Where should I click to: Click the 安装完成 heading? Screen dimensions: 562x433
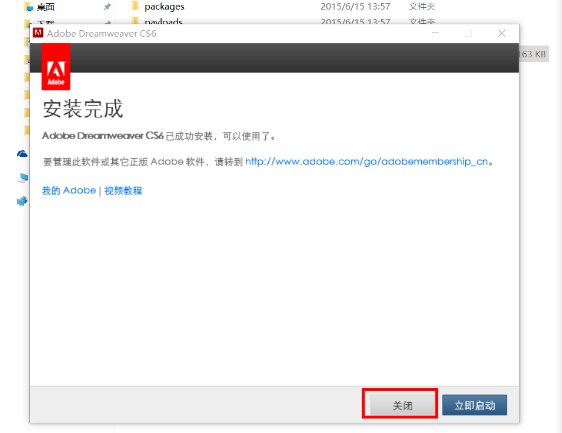pos(83,109)
